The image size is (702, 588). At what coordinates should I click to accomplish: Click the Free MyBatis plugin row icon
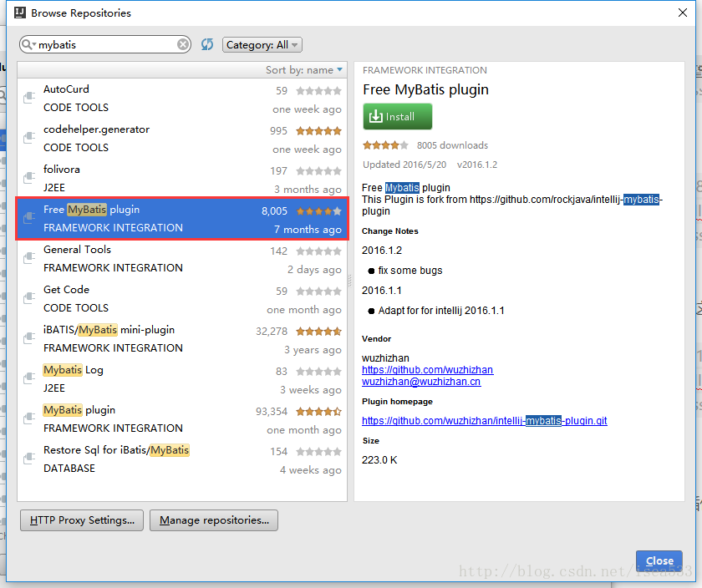[x=29, y=217]
